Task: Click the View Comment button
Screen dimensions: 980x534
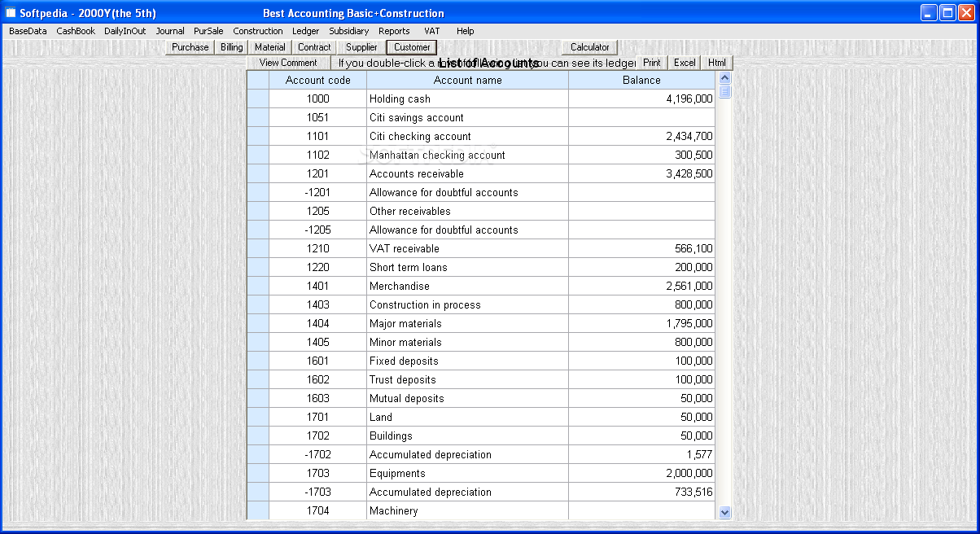Action: pyautogui.click(x=288, y=63)
